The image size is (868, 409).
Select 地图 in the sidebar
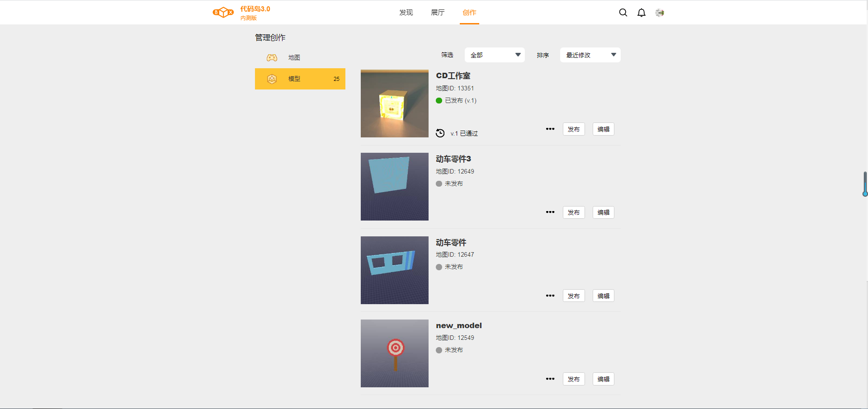[x=300, y=57]
